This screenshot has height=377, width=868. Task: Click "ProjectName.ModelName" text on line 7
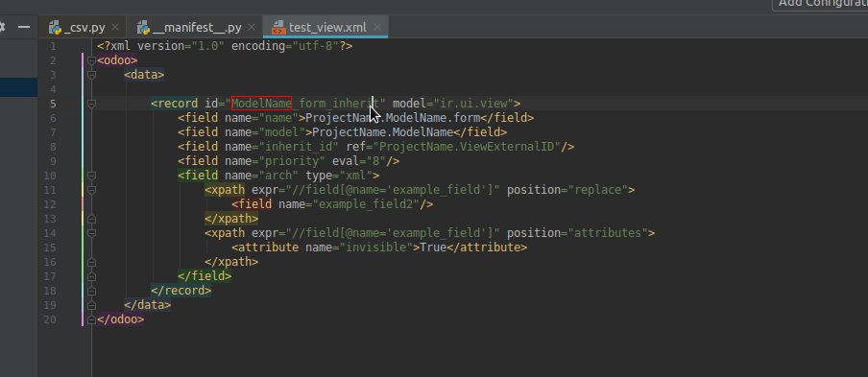click(x=382, y=132)
